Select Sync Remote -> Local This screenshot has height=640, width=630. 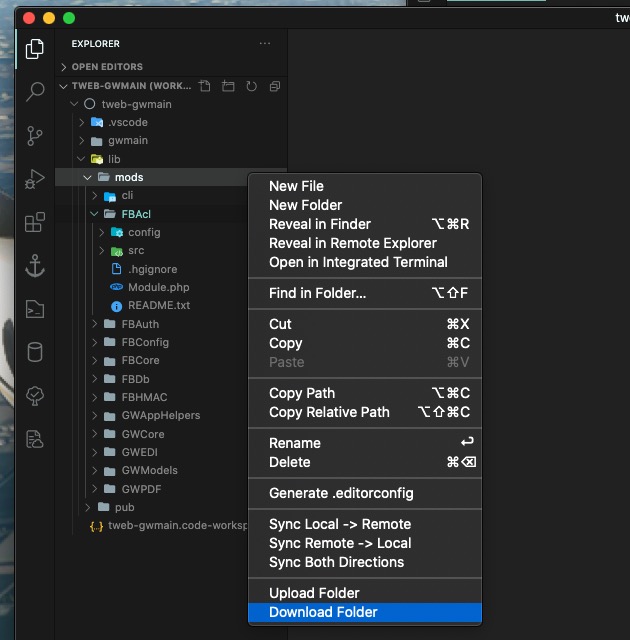pyautogui.click(x=365, y=543)
